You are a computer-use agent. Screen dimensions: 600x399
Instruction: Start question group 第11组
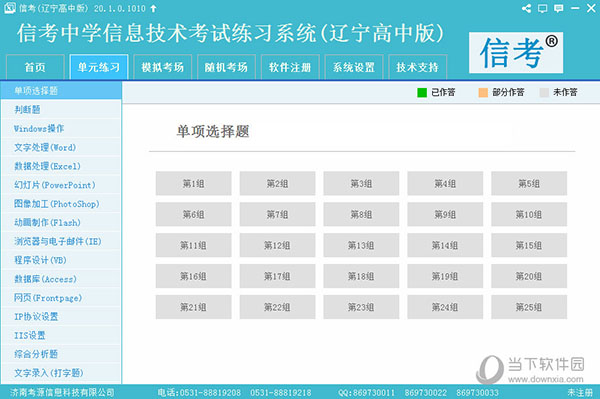pyautogui.click(x=194, y=245)
